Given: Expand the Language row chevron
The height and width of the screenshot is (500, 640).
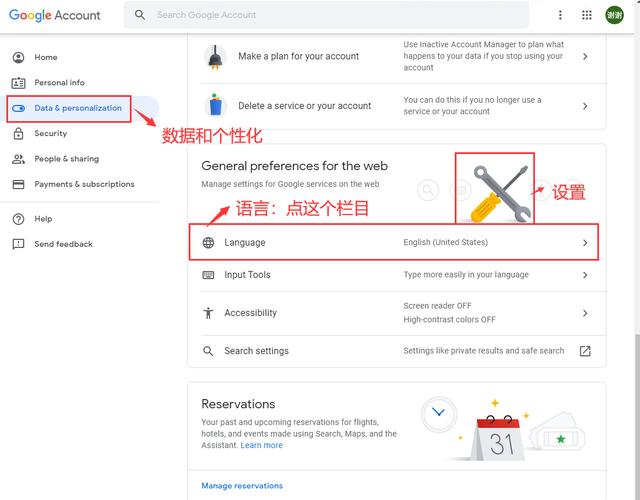Looking at the screenshot, I should point(585,243).
